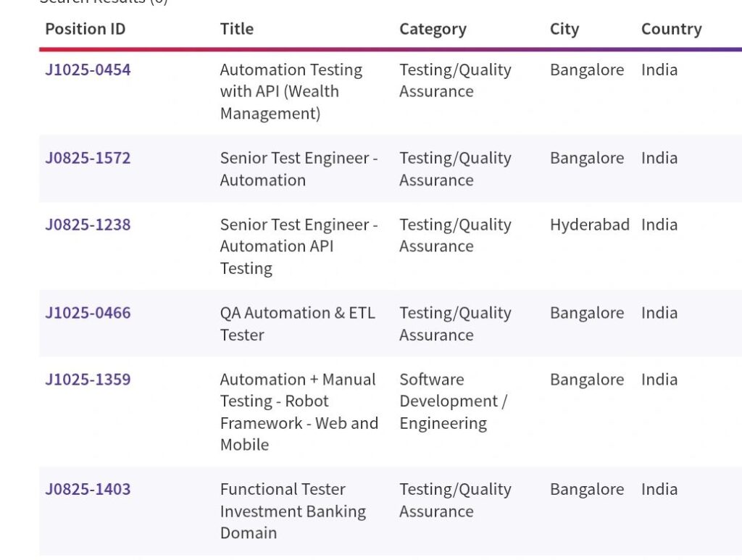Open job link J0825-1238
Screen dimensions: 742x560
[x=88, y=225]
